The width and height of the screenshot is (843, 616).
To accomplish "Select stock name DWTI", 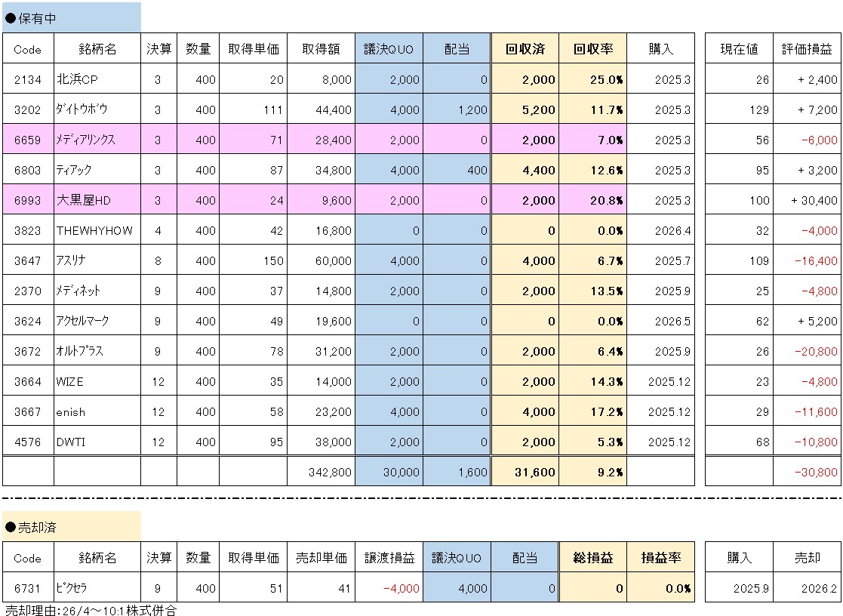I will pos(70,442).
